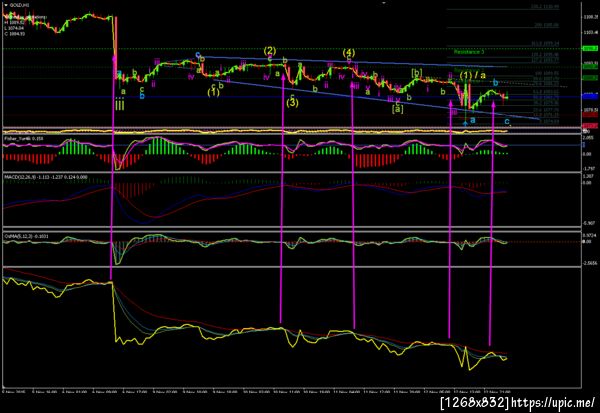Click the blue price tag on the price axis
This screenshot has height=413, width=600.
(590, 97)
